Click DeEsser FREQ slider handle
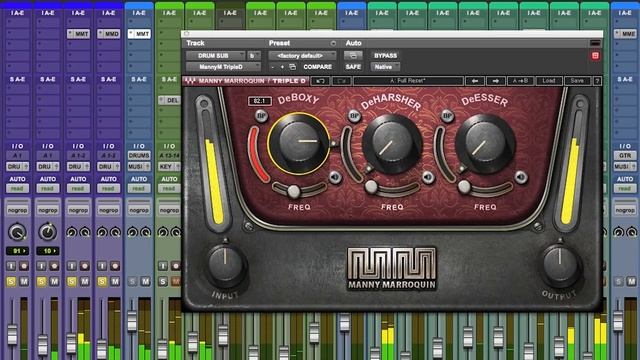640x360 pixels. (464, 187)
